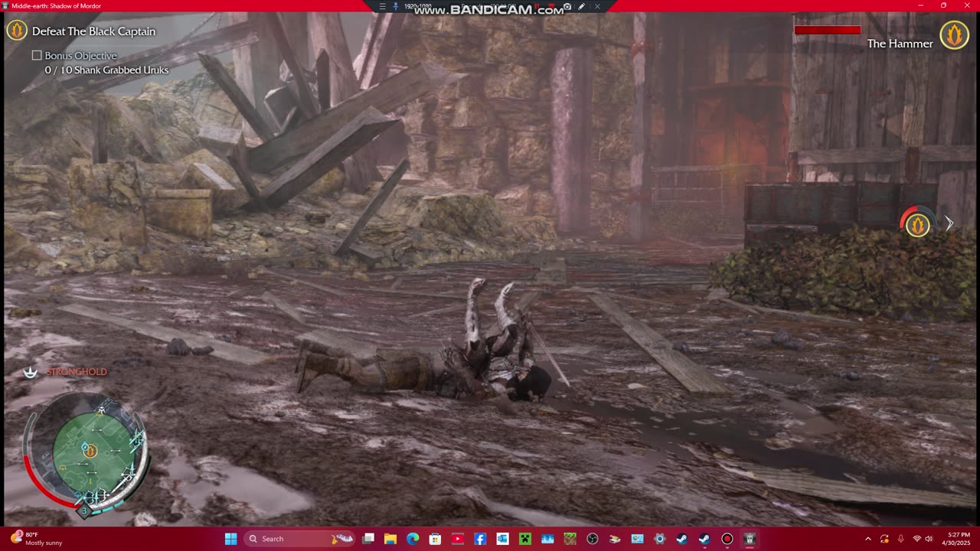The height and width of the screenshot is (551, 980).
Task: Click the orange objective marker on the minimap
Action: [90, 450]
